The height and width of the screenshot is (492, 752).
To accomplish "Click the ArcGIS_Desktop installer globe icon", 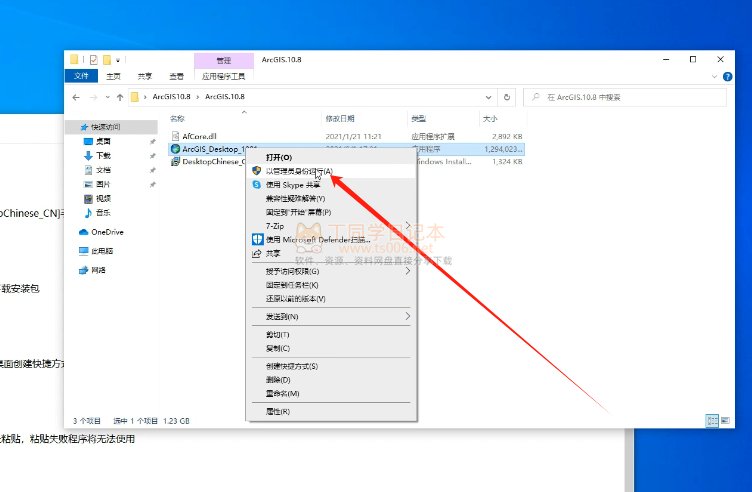I will tap(175, 148).
